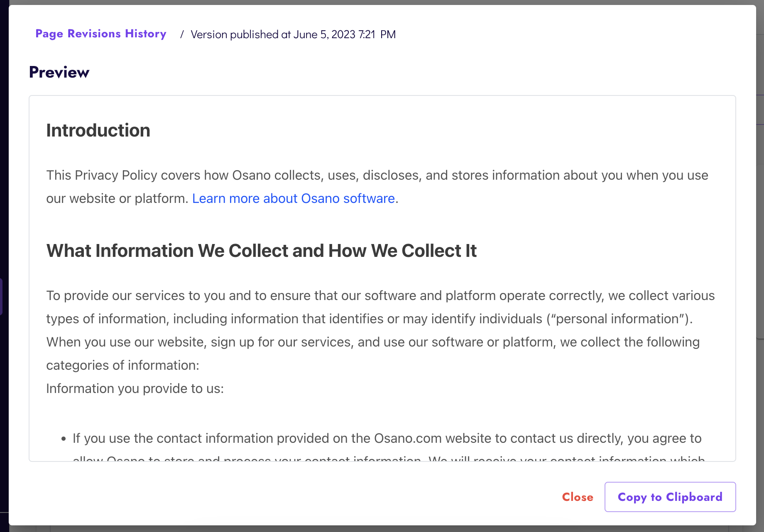
Task: Click the bullet item about contact information
Action: point(387,438)
